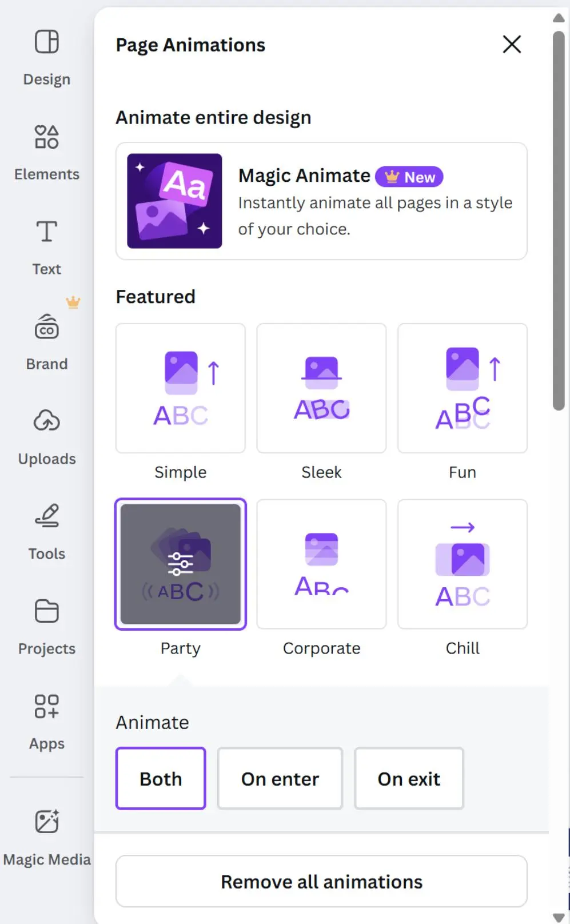Close the Page Animations panel
This screenshot has height=924, width=570.
[x=512, y=44]
